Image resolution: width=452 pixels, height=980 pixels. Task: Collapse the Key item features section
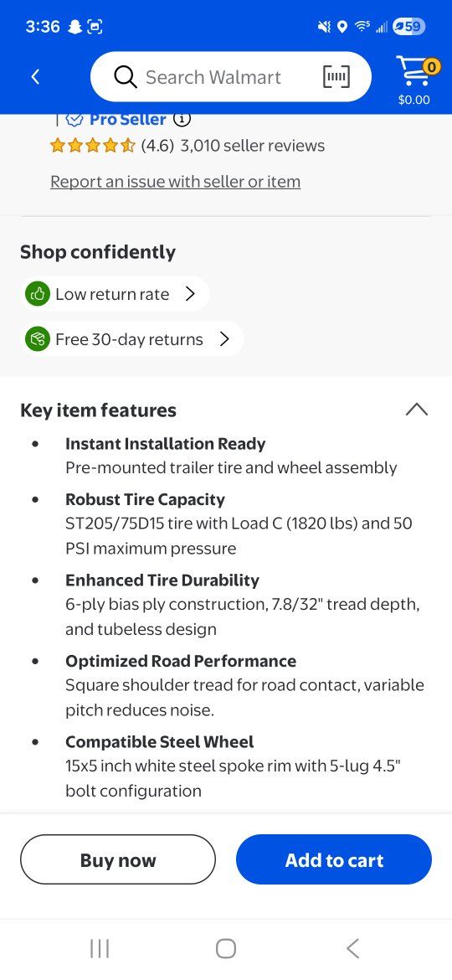click(416, 410)
